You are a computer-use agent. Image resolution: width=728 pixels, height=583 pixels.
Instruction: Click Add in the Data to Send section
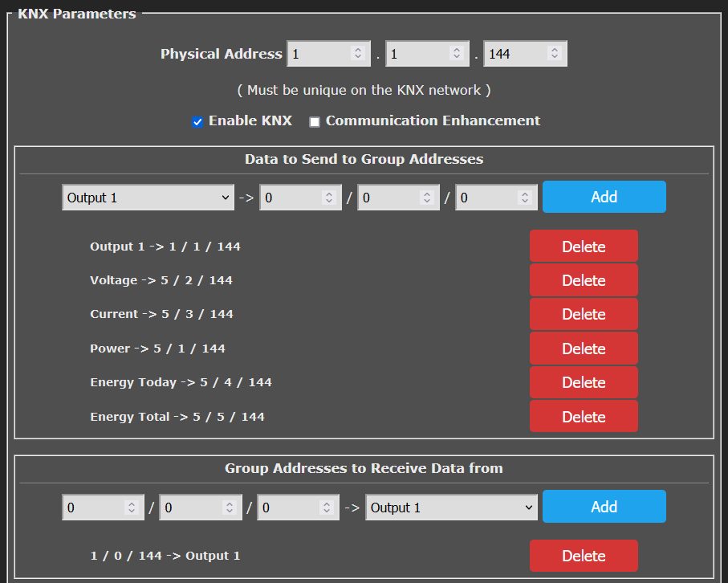(x=604, y=197)
